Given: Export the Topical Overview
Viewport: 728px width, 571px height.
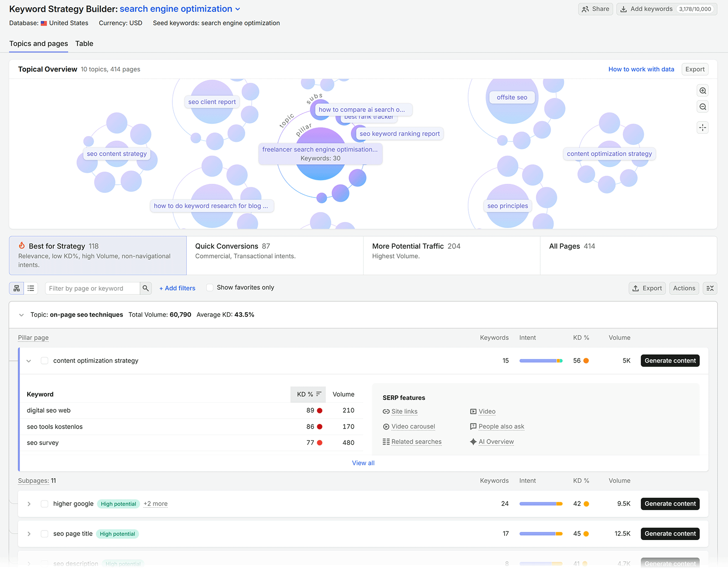Looking at the screenshot, I should (x=695, y=70).
